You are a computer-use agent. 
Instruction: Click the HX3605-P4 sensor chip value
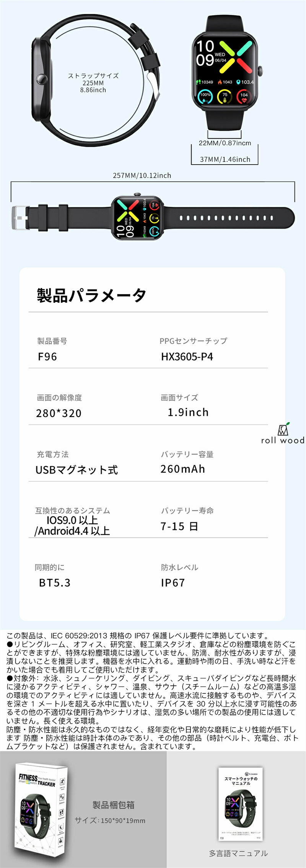tap(187, 357)
